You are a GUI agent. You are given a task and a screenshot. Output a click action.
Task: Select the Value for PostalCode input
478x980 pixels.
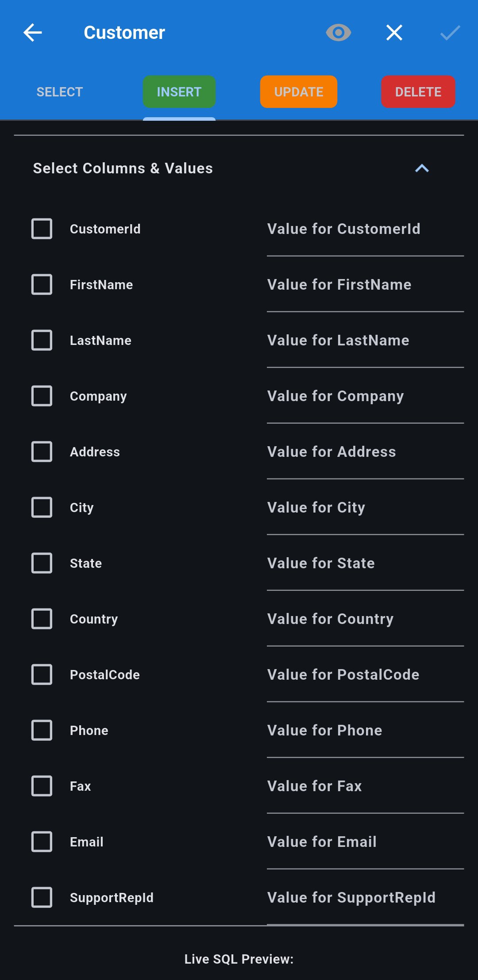coord(365,675)
